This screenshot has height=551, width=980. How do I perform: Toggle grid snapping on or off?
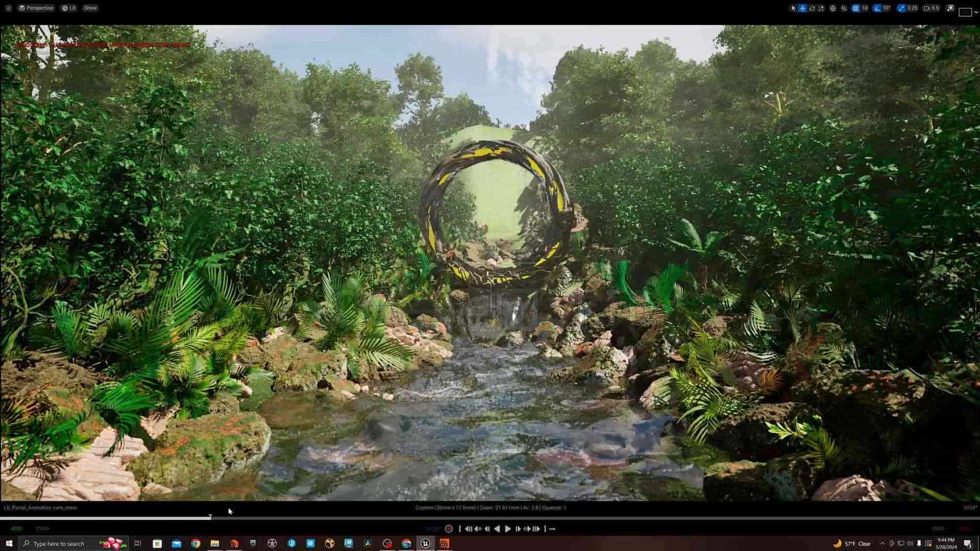pyautogui.click(x=856, y=8)
